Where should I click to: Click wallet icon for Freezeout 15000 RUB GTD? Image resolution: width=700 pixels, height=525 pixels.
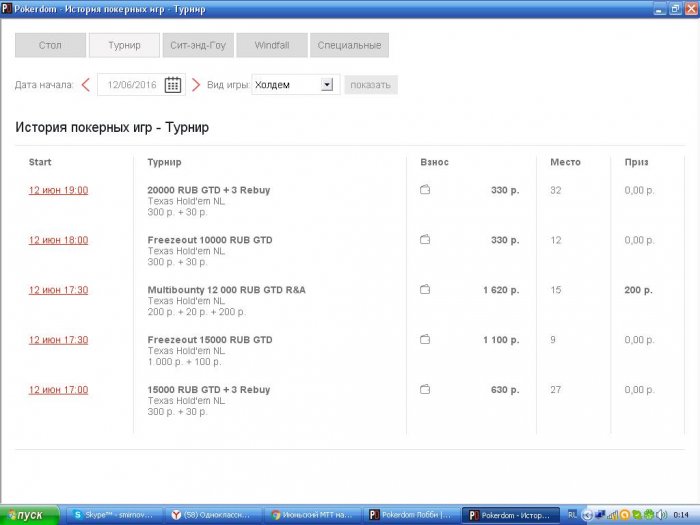point(425,340)
